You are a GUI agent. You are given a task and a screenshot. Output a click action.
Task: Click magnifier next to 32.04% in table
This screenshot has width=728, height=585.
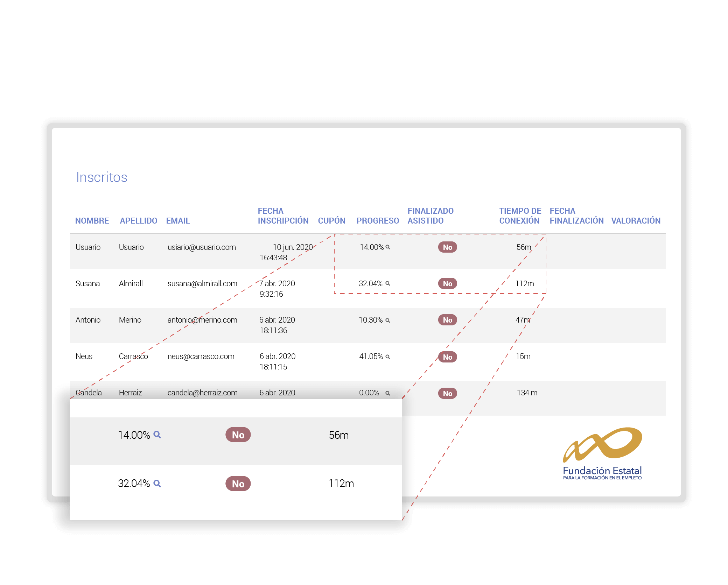point(388,283)
